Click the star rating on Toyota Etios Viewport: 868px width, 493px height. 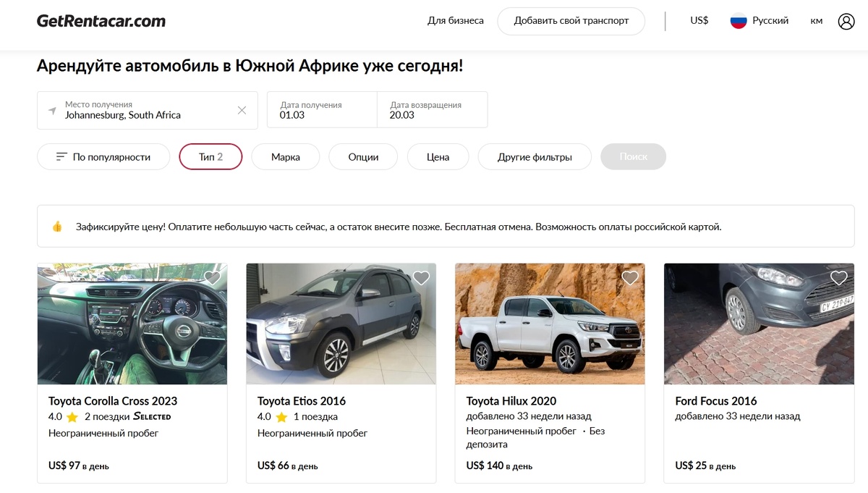pyautogui.click(x=281, y=417)
